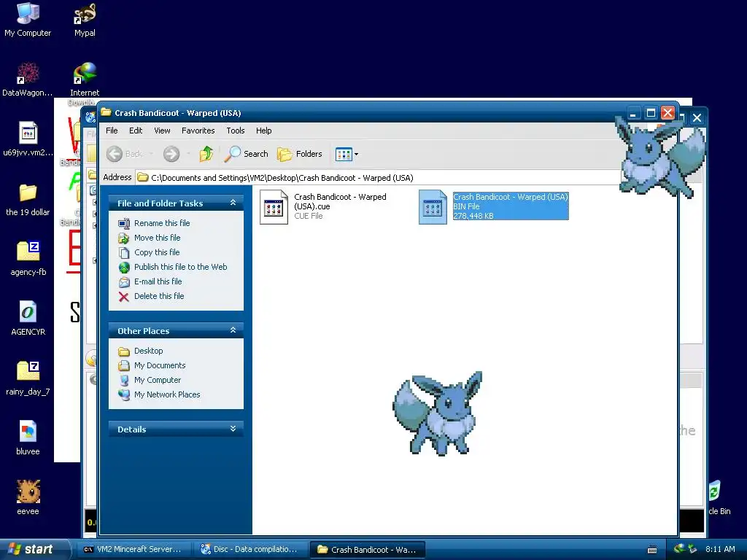The height and width of the screenshot is (560, 747).
Task: Click the DataWagon desktop shortcut icon
Action: pos(28,74)
